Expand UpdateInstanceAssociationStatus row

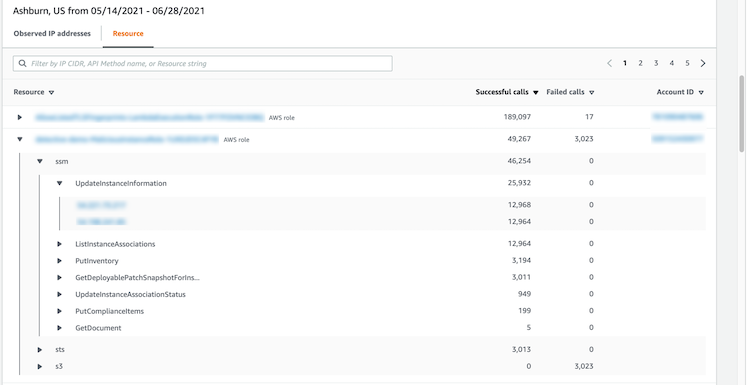[x=59, y=294]
